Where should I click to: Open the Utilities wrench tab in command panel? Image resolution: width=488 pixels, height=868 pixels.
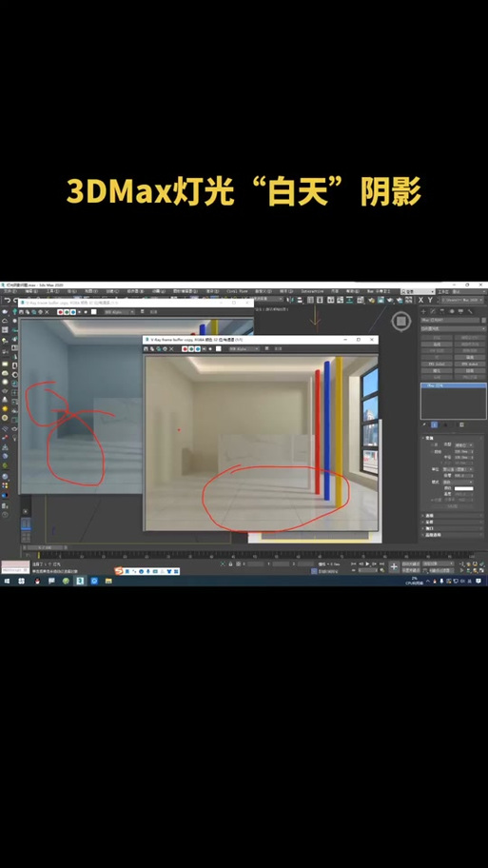pyautogui.click(x=470, y=311)
